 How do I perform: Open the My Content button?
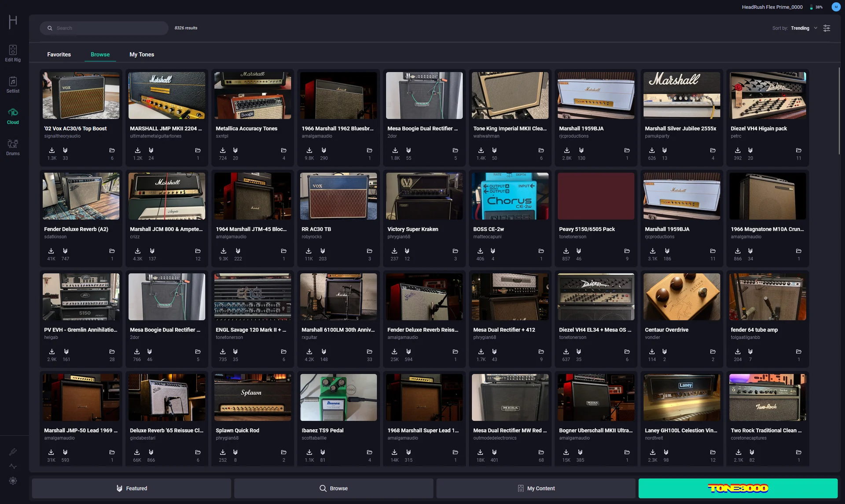click(x=536, y=488)
